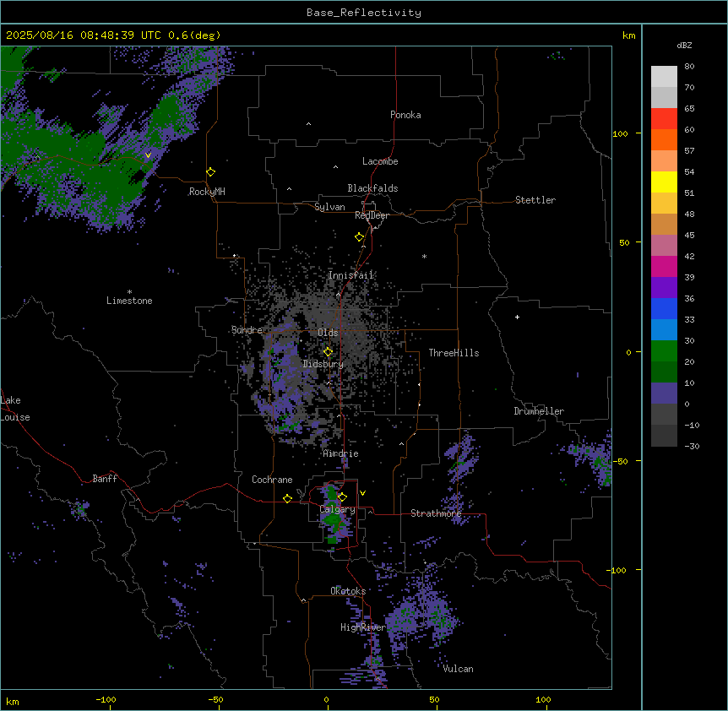This screenshot has width=728, height=711.
Task: Click the Cochrane town label
Action: pyautogui.click(x=272, y=480)
